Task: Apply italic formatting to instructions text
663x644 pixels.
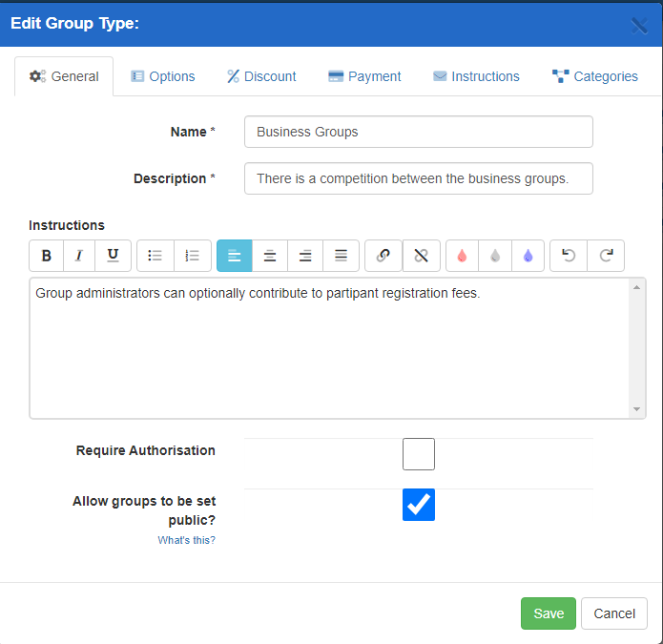Action: click(79, 256)
